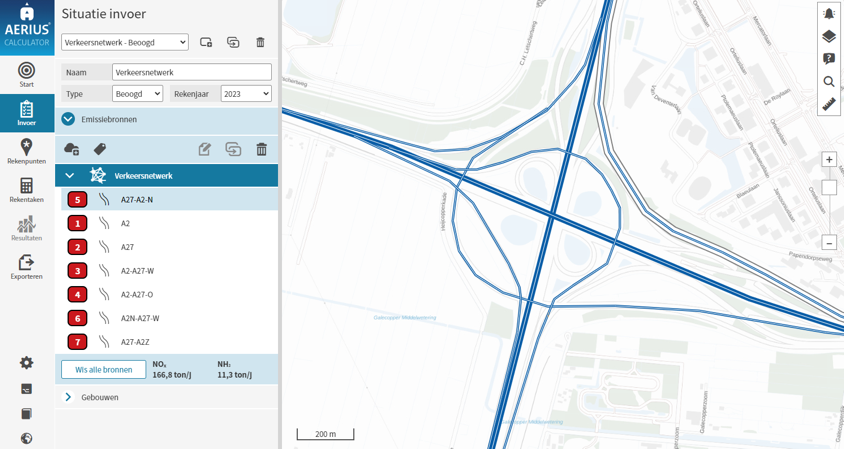Open the Rekenjaar dropdown 2023
844x449 pixels.
point(246,94)
